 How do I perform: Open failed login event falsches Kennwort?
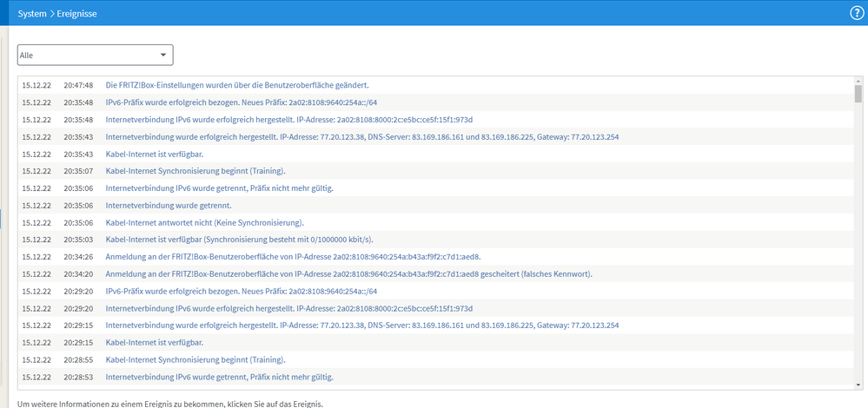[348, 274]
